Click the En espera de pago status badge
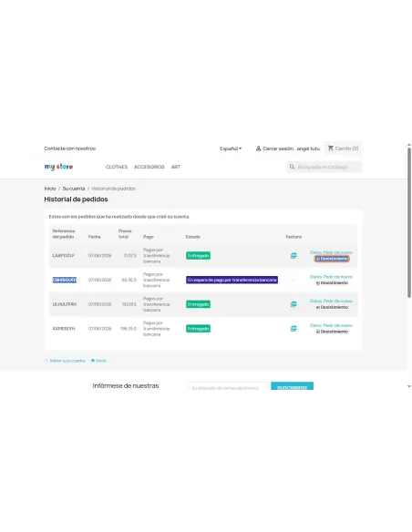This screenshot has width=412, height=532. point(232,280)
